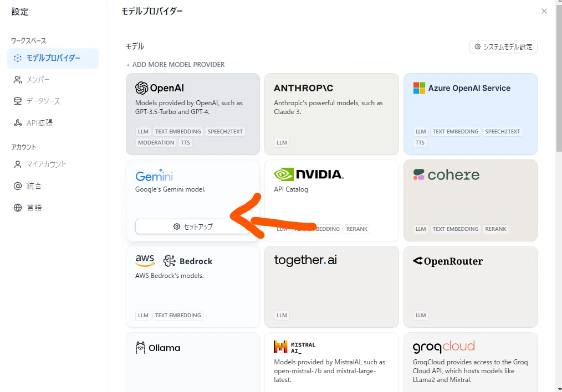The height and width of the screenshot is (392, 562).
Task: Click the MODERATION tag on OpenAI card
Action: (156, 142)
